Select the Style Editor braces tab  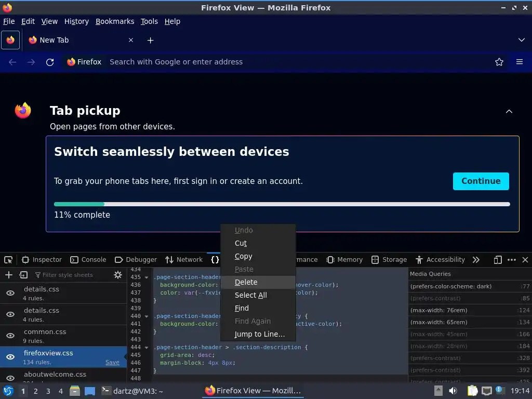pyautogui.click(x=215, y=260)
